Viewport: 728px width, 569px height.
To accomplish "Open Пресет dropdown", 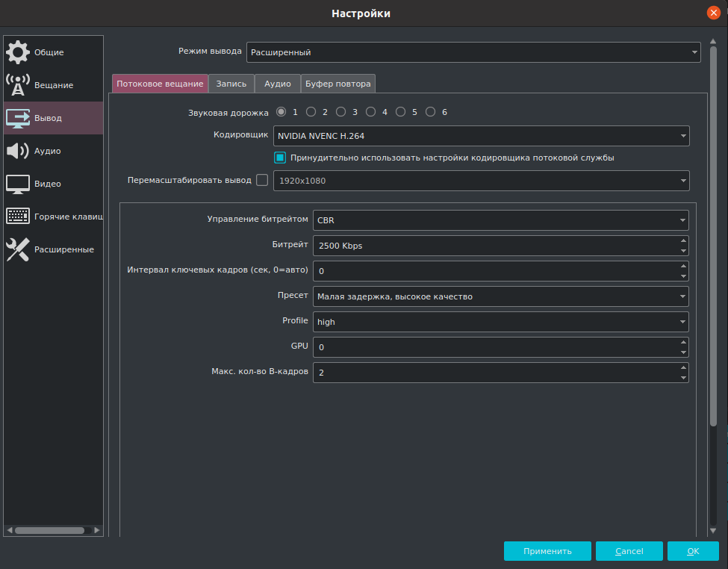I will 501,296.
